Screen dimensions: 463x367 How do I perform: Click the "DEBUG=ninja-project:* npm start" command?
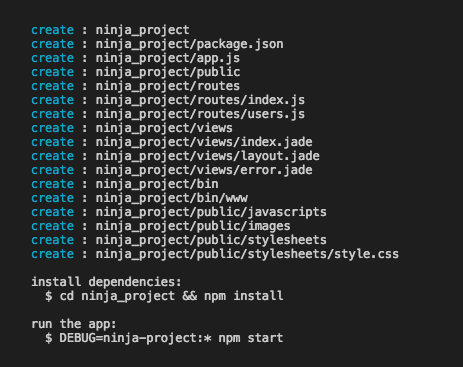172,338
